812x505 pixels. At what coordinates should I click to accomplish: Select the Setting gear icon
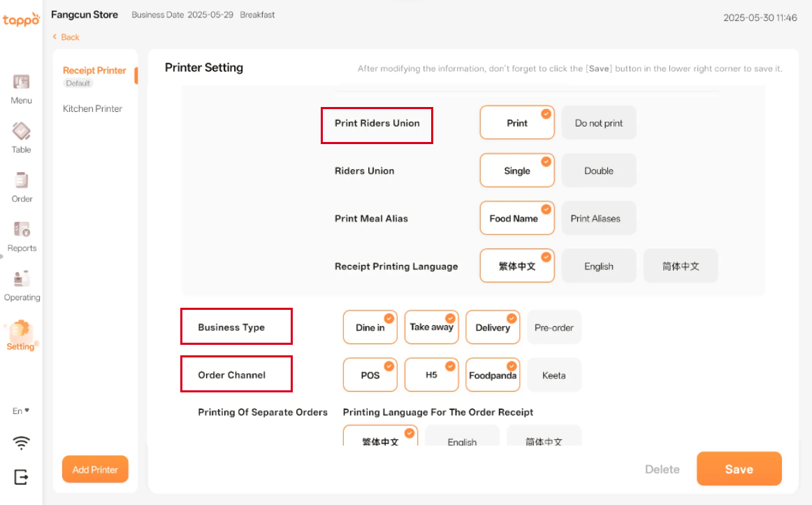click(20, 329)
